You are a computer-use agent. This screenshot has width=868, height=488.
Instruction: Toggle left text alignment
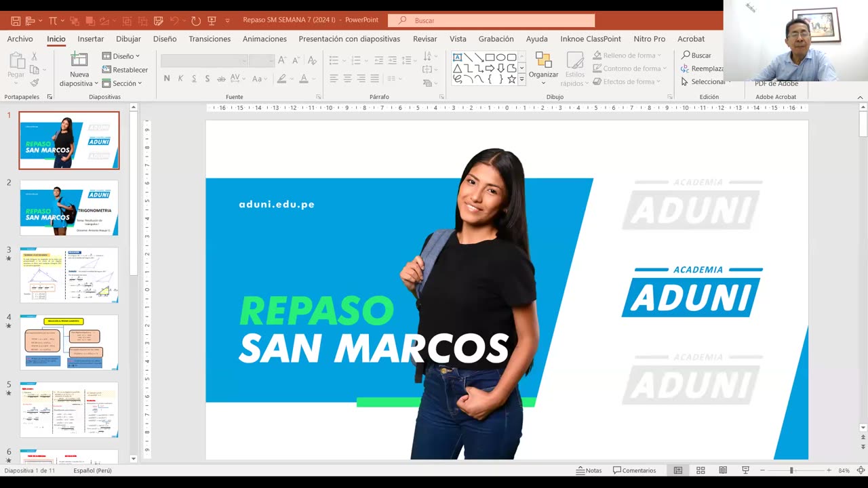pos(334,79)
